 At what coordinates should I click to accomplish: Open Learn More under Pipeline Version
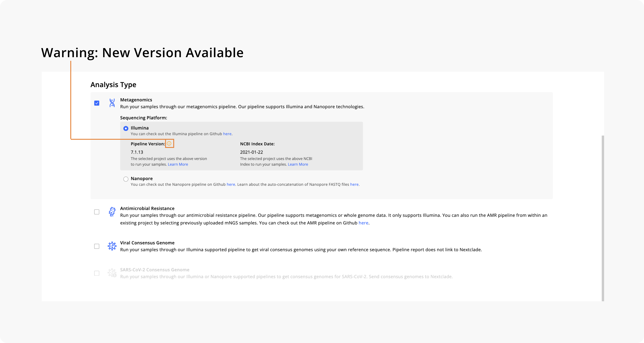(x=178, y=164)
